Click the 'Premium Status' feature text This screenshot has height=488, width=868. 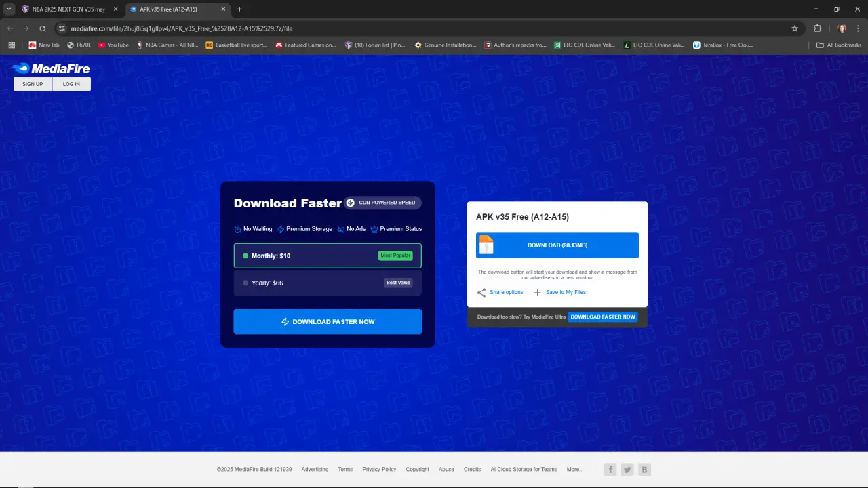coord(401,229)
